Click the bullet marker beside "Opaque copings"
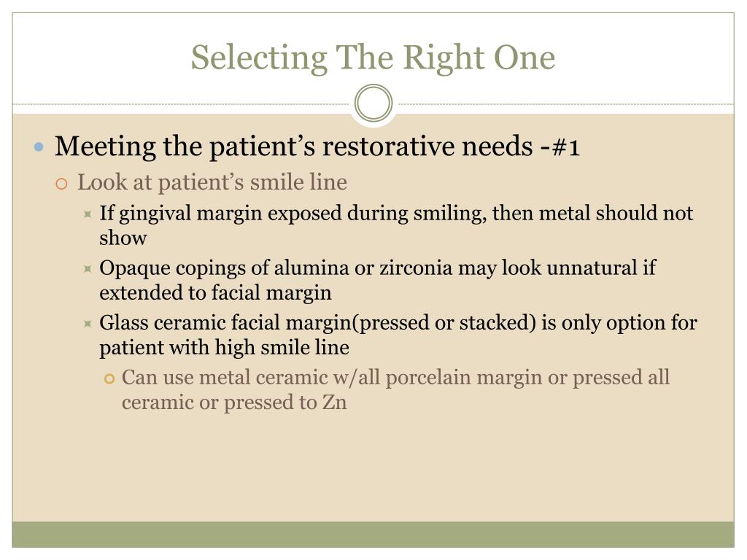The height and width of the screenshot is (560, 747). pyautogui.click(x=87, y=268)
